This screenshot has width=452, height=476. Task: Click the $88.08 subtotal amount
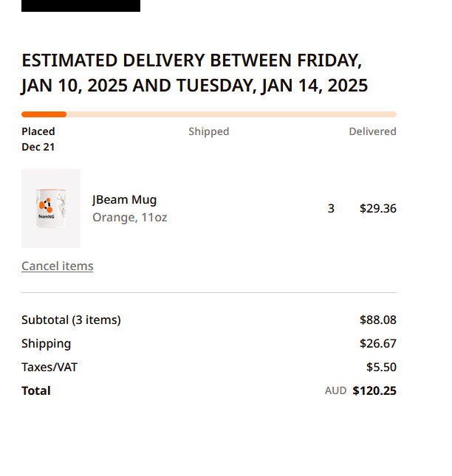(377, 320)
